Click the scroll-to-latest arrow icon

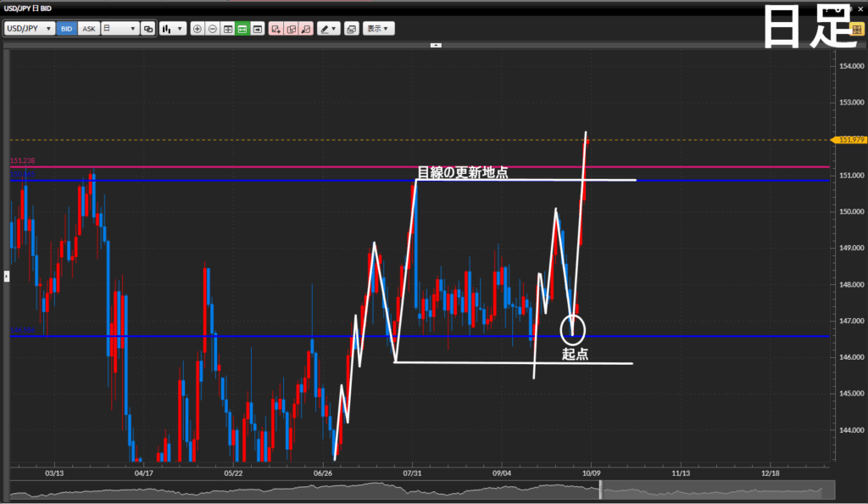[258, 29]
